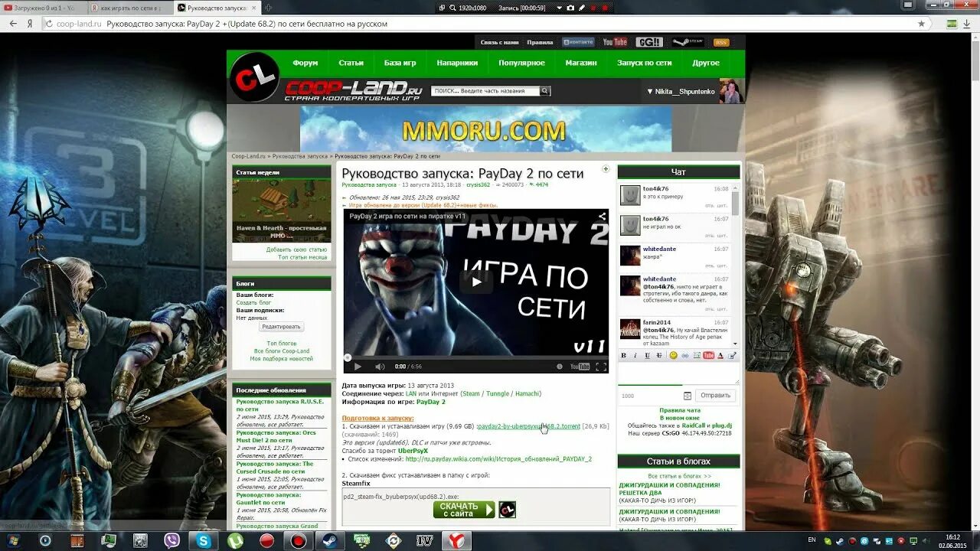Mute the video with the volume icon
The image size is (980, 551).
click(380, 367)
